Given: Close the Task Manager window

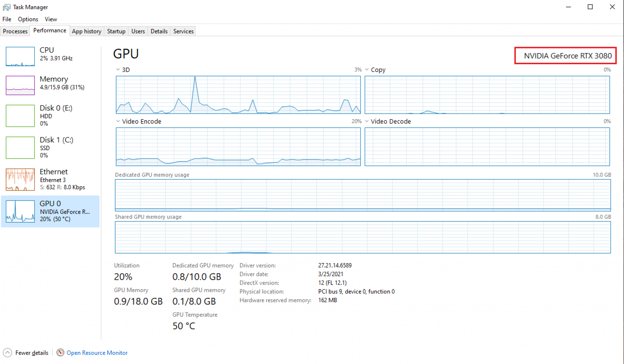Looking at the screenshot, I should [x=612, y=7].
